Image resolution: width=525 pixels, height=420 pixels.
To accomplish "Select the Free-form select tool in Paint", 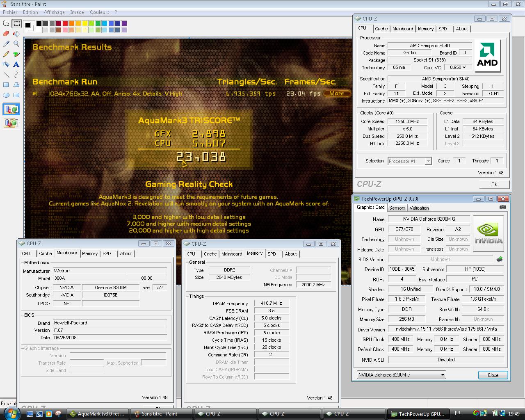I will pos(6,23).
